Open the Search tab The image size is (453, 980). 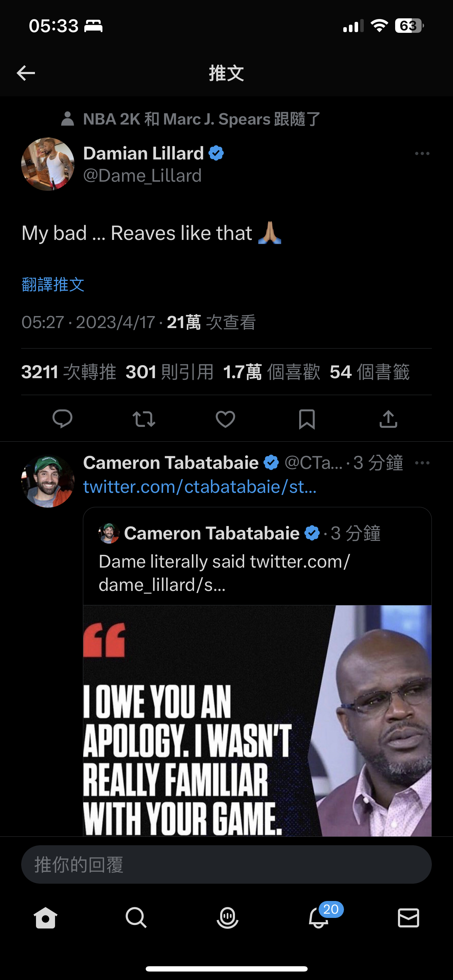(x=136, y=918)
